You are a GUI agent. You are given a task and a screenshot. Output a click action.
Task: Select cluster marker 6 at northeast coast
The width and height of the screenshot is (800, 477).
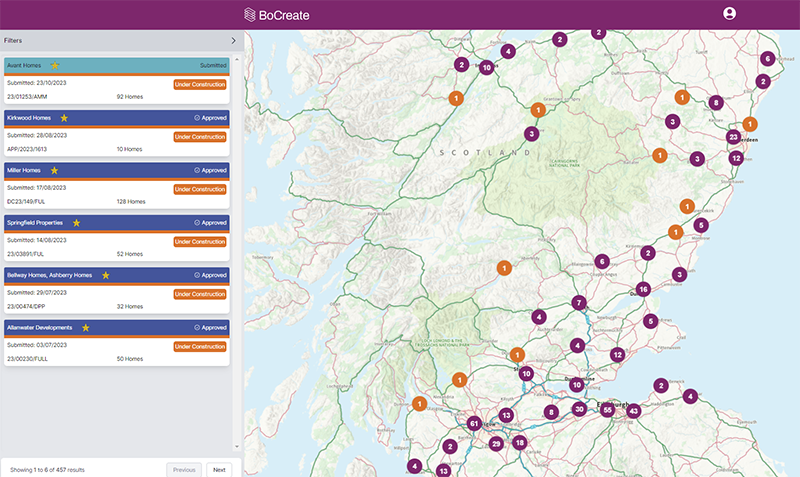pos(767,59)
